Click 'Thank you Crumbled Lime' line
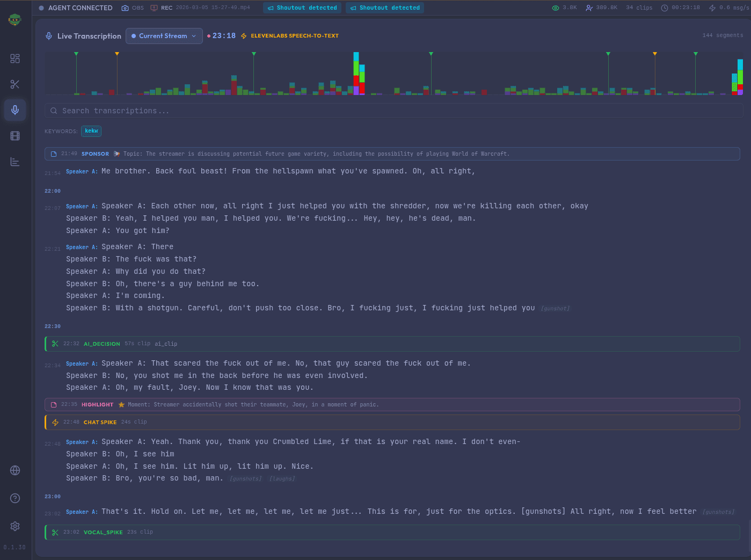 (311, 442)
